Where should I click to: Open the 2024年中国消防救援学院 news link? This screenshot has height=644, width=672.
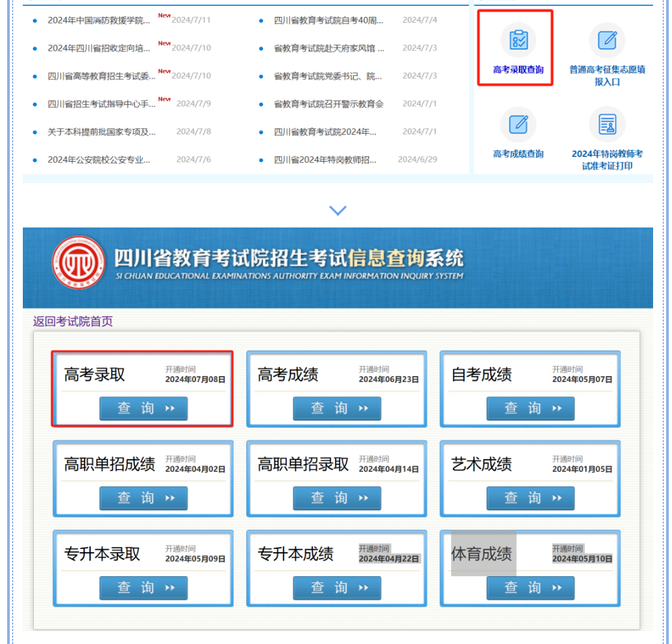98,20
